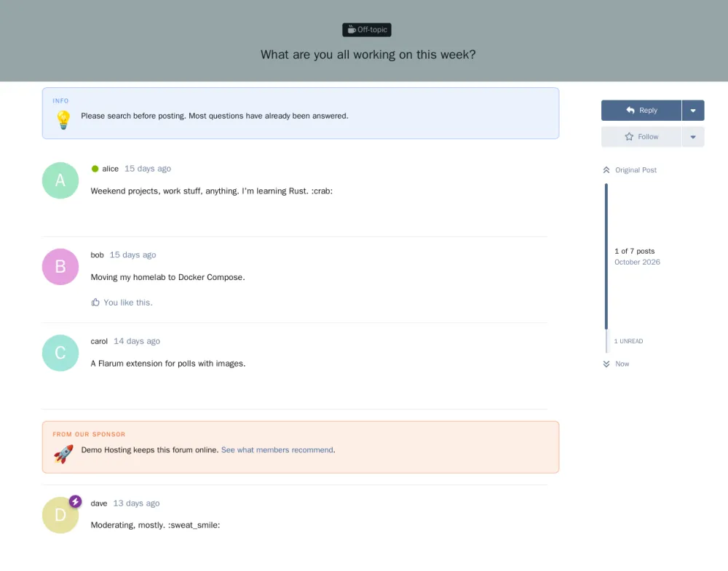Click the lightbulb icon in info banner
The image size is (728, 571).
tap(63, 120)
